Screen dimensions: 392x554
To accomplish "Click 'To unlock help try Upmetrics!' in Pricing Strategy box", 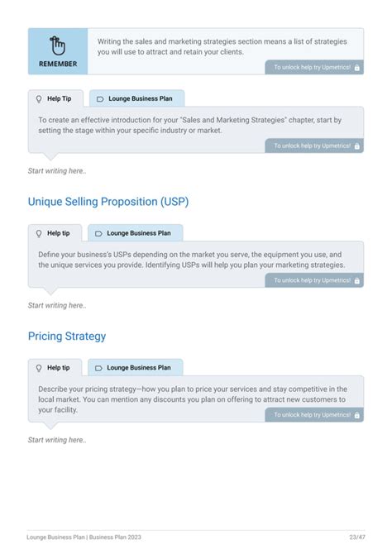I will [313, 415].
